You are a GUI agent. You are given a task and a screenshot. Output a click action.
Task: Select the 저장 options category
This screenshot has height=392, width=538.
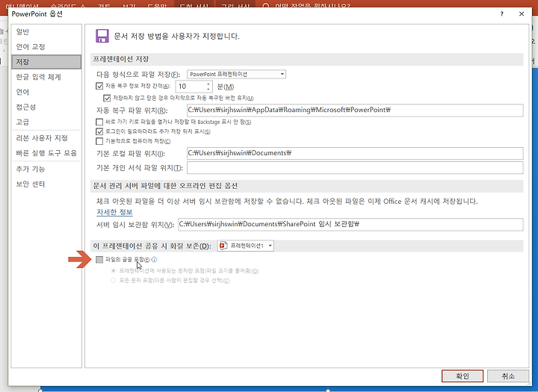(46, 62)
